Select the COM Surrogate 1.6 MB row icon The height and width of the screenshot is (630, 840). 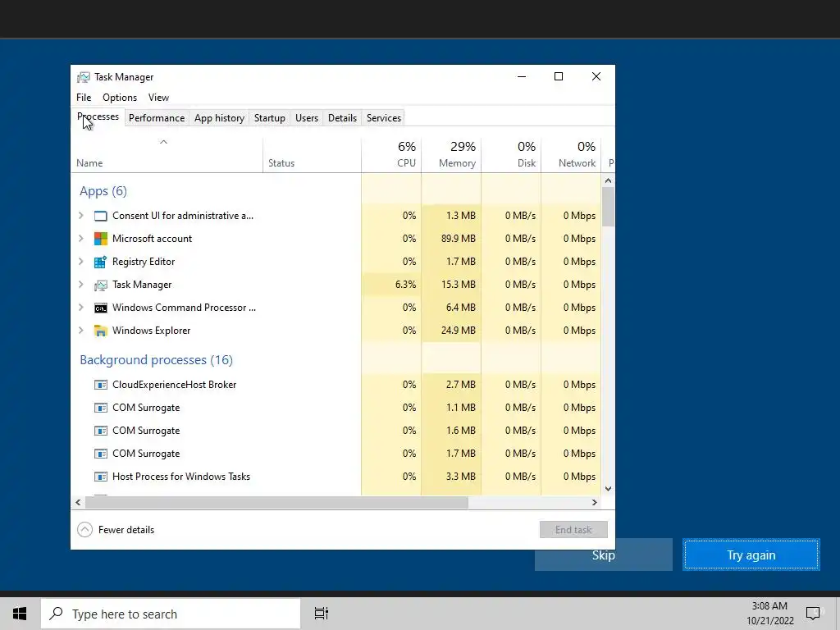tap(101, 431)
